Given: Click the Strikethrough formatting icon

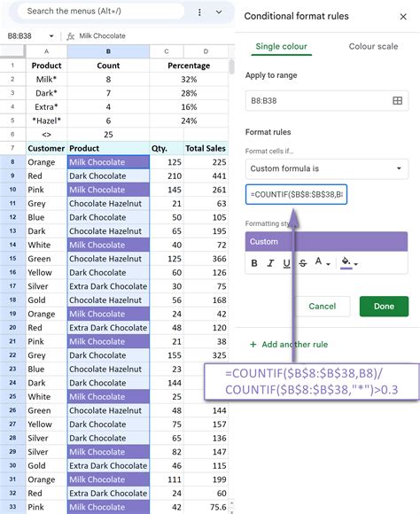Looking at the screenshot, I should coord(303,263).
